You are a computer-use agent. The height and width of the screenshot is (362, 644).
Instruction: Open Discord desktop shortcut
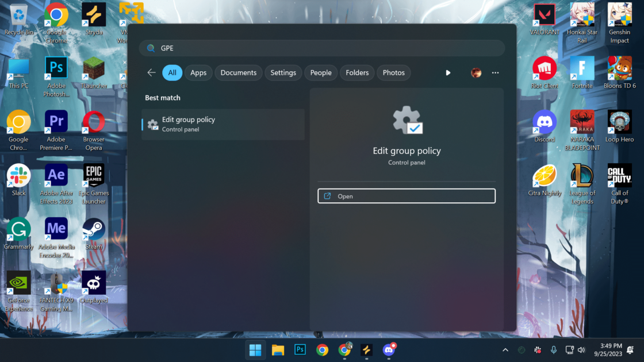pos(545,127)
